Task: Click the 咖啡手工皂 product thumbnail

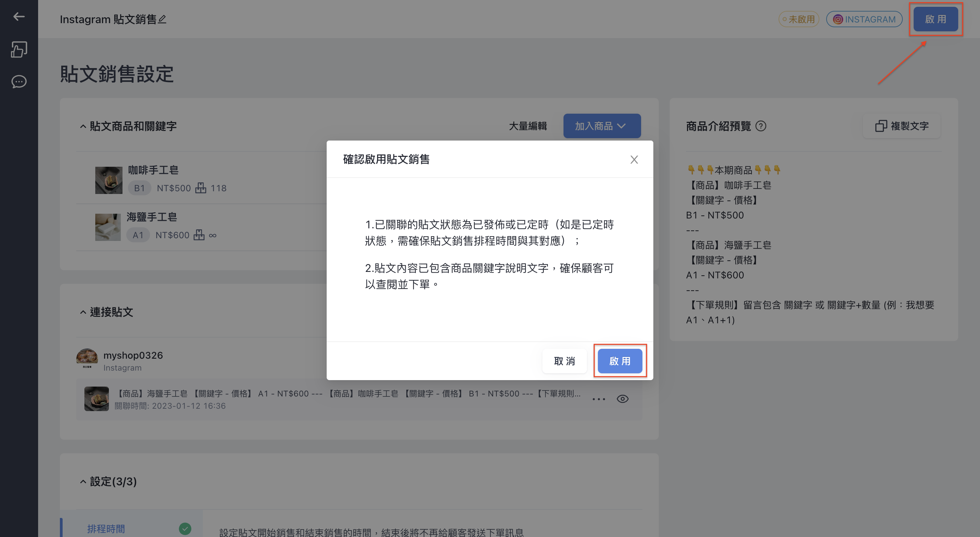Action: coord(109,180)
